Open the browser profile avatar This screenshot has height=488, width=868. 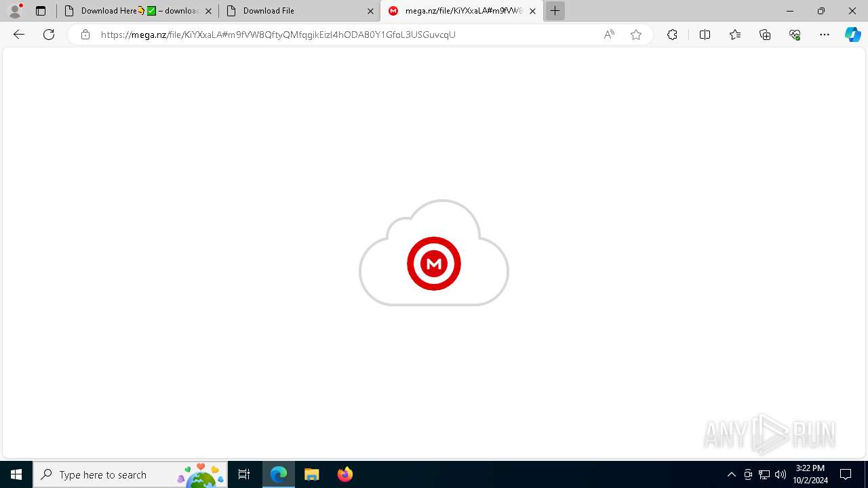click(x=15, y=11)
